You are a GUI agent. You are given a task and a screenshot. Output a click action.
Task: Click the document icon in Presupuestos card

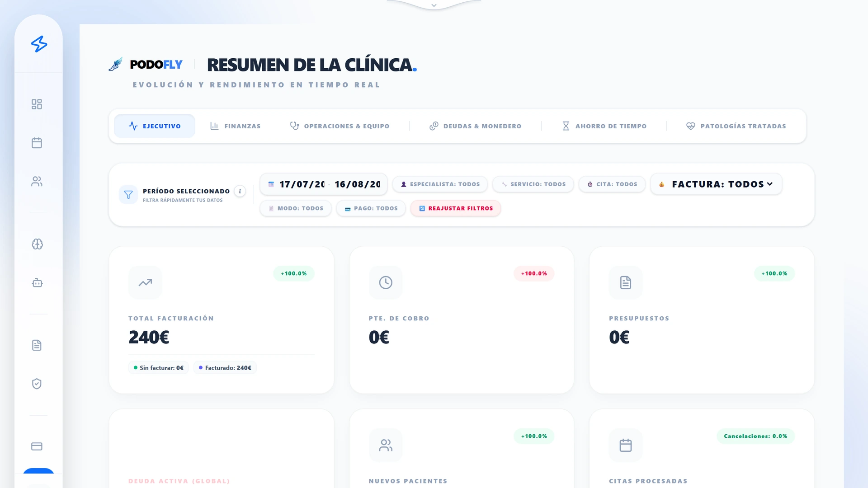click(626, 282)
